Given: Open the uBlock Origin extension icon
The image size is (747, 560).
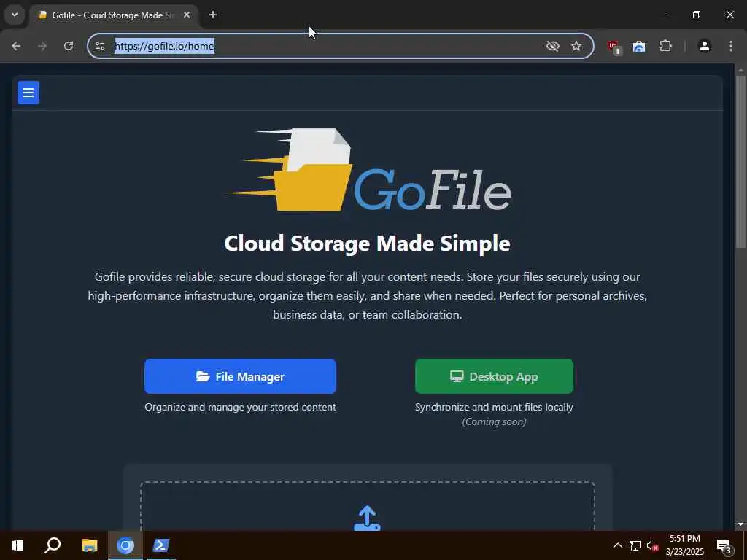Looking at the screenshot, I should 614,46.
